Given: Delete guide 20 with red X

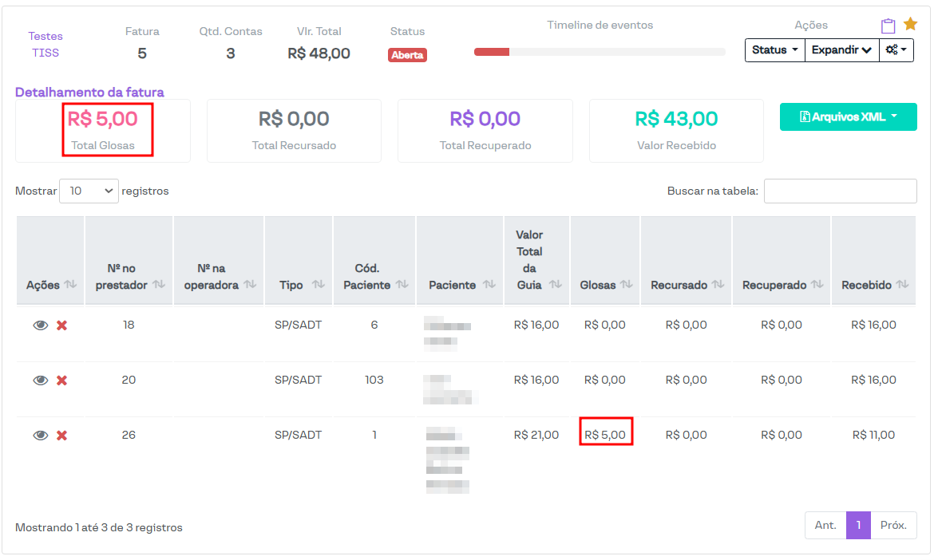Looking at the screenshot, I should 61,381.
